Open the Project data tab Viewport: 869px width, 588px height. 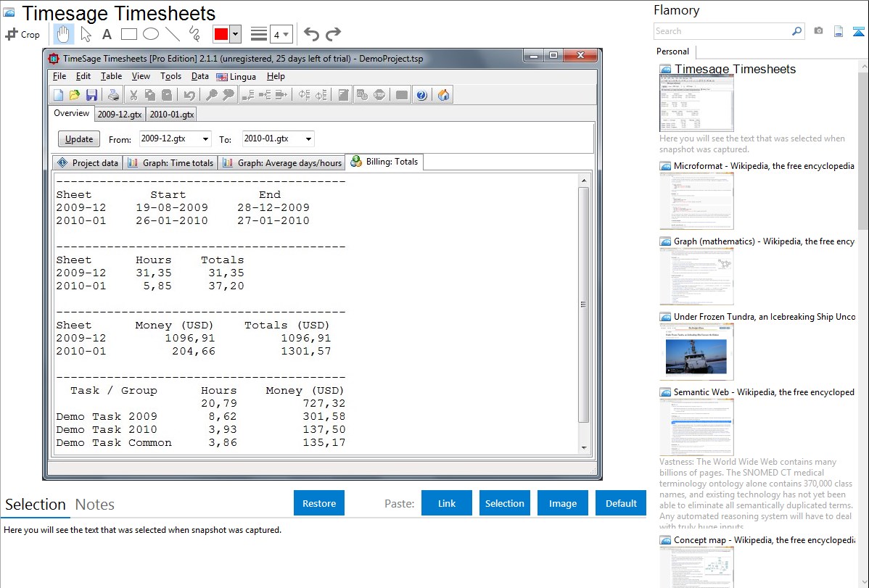88,163
